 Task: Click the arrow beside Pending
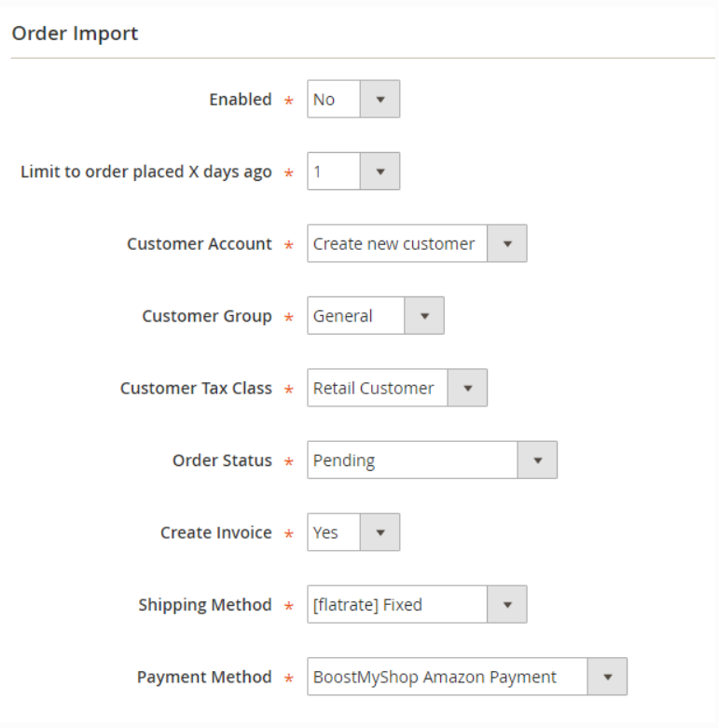pyautogui.click(x=537, y=460)
